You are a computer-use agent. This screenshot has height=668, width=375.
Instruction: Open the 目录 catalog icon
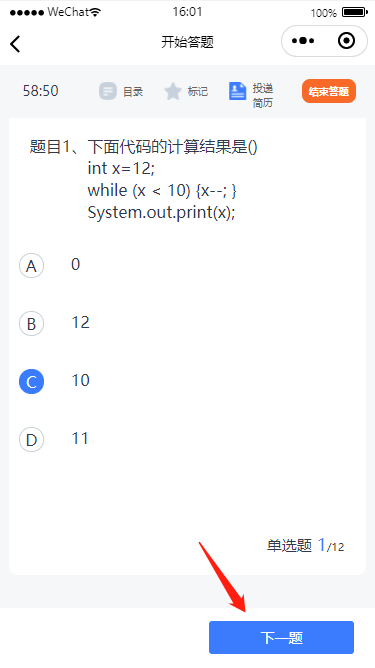click(x=108, y=91)
